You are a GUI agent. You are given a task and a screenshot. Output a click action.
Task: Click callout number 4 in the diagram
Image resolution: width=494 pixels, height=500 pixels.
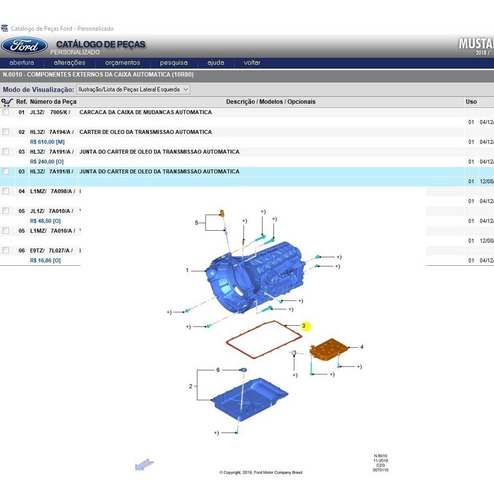point(362,347)
